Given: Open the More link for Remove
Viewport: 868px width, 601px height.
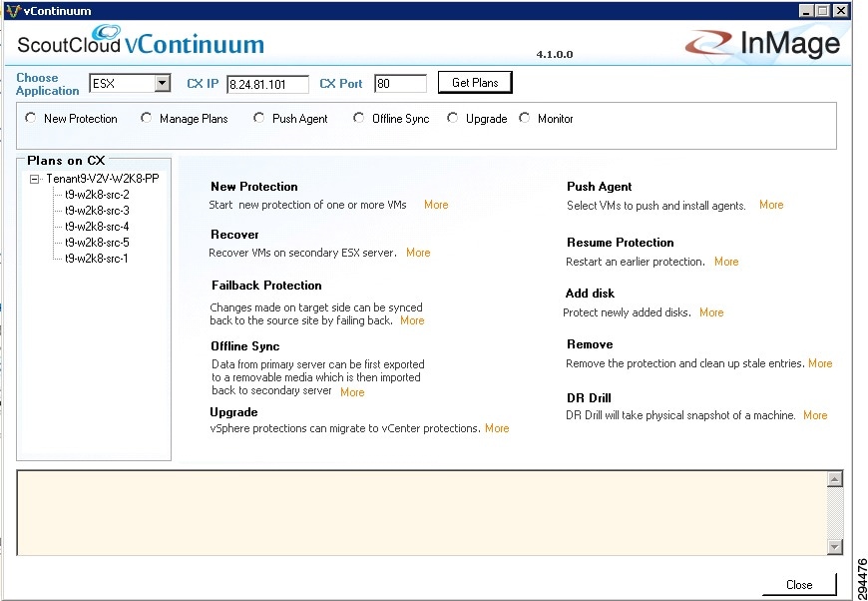Looking at the screenshot, I should [820, 363].
